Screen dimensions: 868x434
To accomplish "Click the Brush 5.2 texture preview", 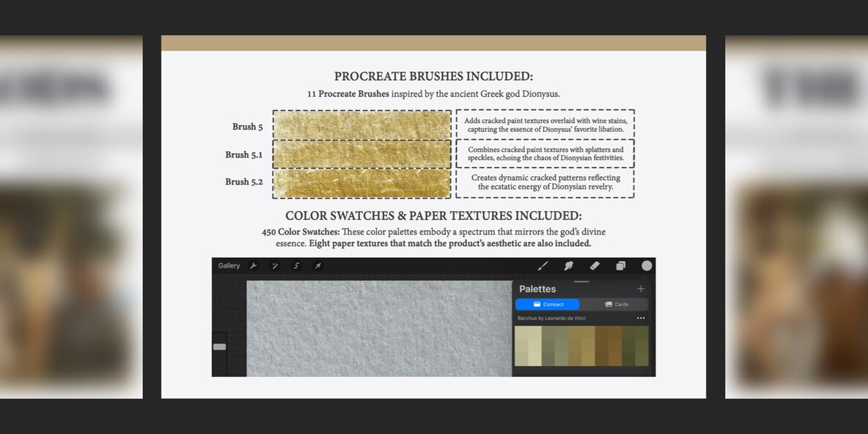I will tap(362, 183).
